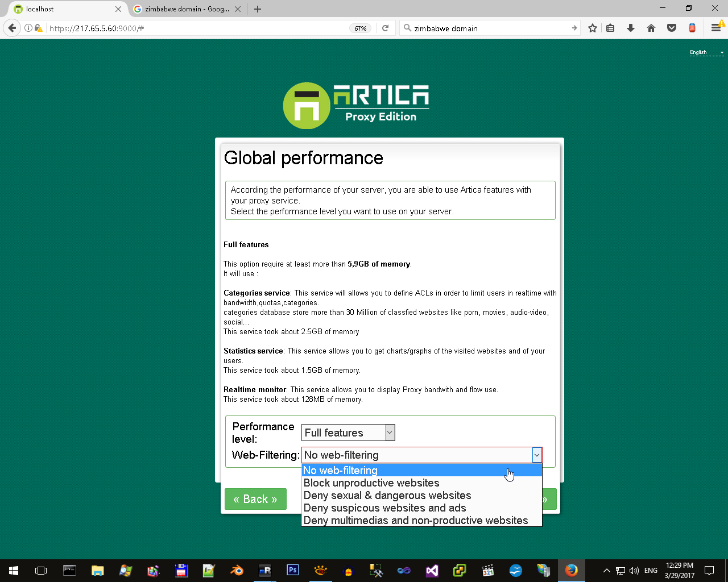Close the zimbabwe domain Google tab
The width and height of the screenshot is (728, 582).
point(238,9)
